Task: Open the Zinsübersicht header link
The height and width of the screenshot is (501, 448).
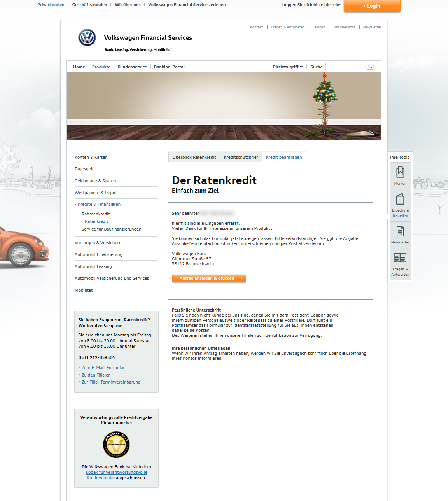Action: tap(344, 27)
